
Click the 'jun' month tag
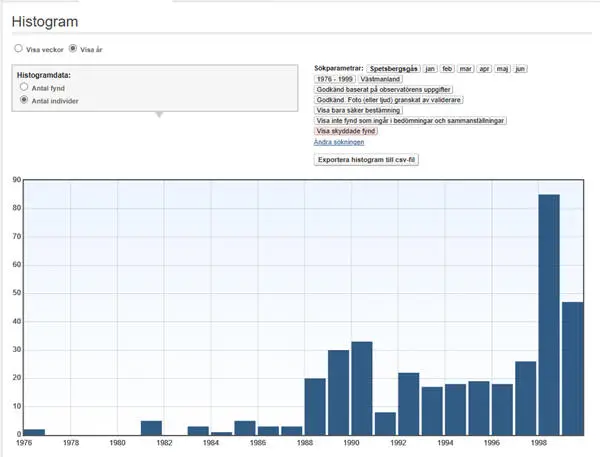tap(520, 68)
